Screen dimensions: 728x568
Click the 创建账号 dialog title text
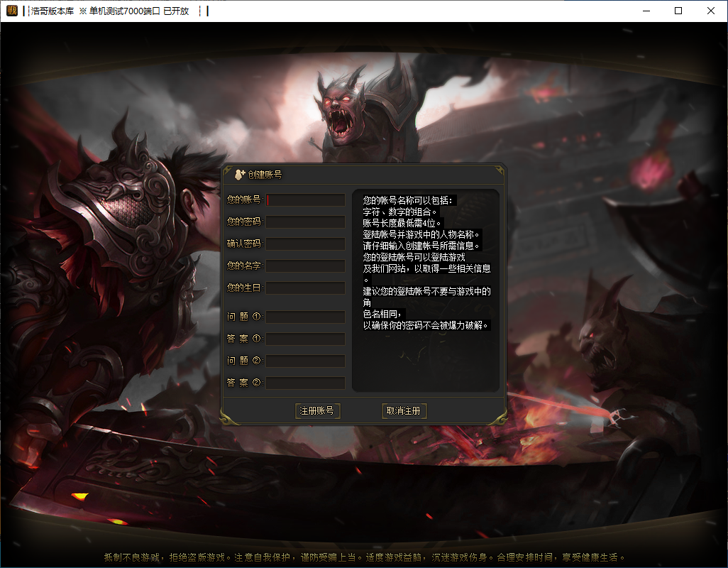(265, 175)
